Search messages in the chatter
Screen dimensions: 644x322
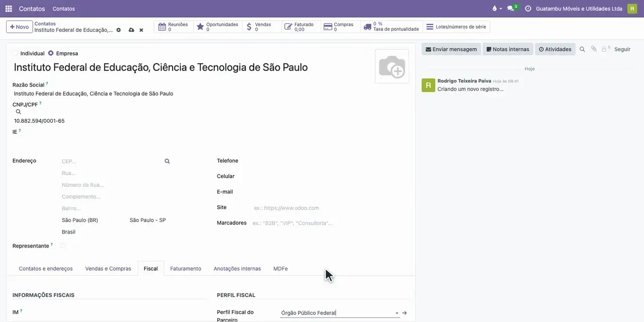(x=582, y=49)
